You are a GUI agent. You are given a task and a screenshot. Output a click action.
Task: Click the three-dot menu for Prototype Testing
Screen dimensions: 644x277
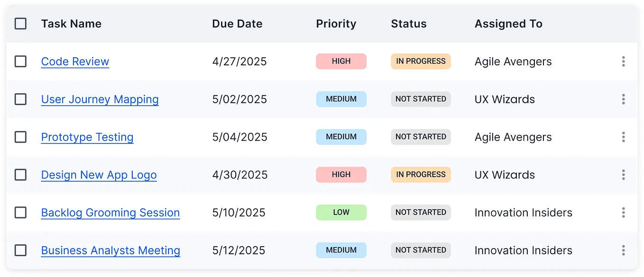tap(623, 137)
